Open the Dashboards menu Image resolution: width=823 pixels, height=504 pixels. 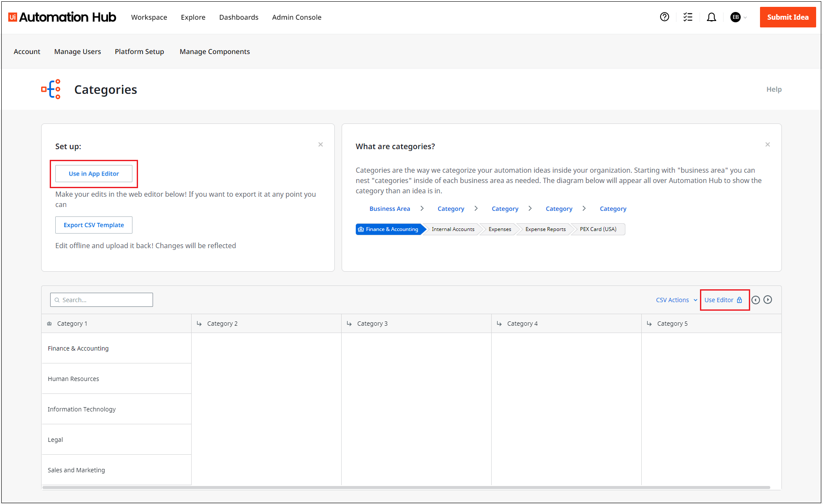pyautogui.click(x=239, y=17)
